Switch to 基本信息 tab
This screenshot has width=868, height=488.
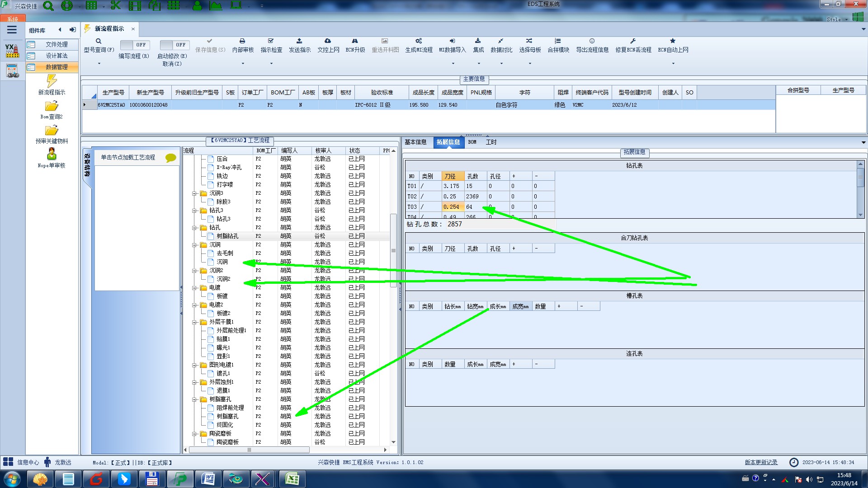(415, 142)
